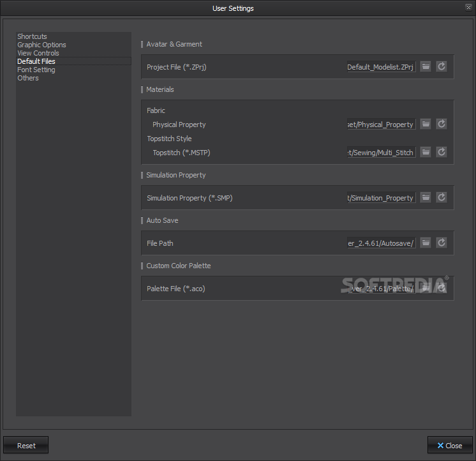
Task: Click the Topstitch Style label
Action: (169, 139)
